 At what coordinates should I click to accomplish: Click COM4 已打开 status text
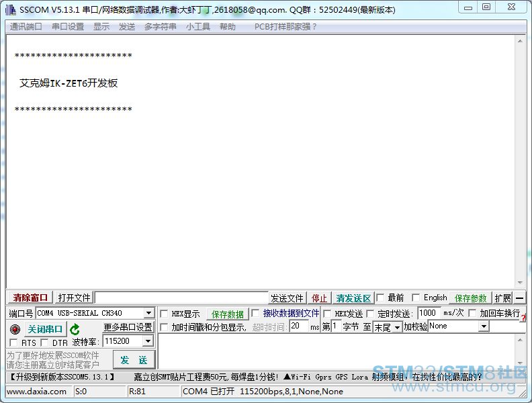[x=208, y=392]
